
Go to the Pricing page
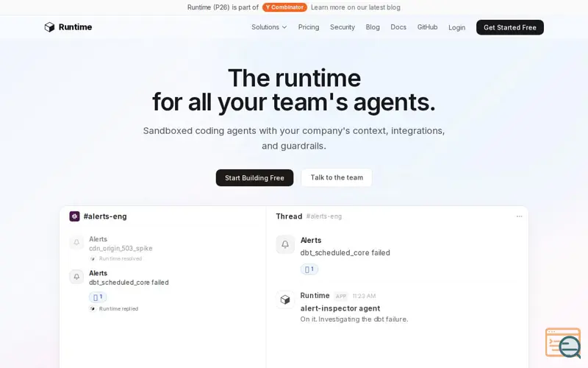309,27
